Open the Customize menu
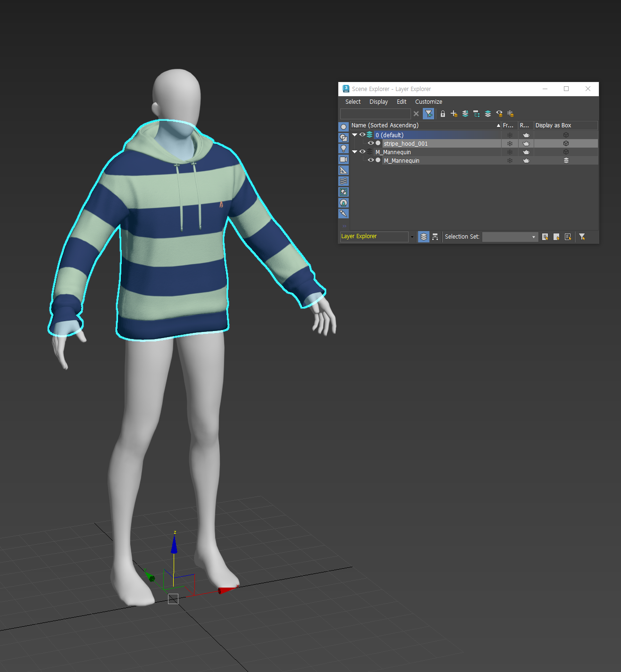 tap(428, 102)
